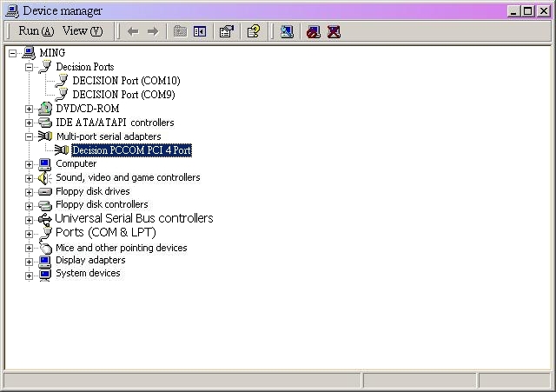Open the Run (A) menu
Screen dimensions: 556x392
pyautogui.click(x=36, y=31)
